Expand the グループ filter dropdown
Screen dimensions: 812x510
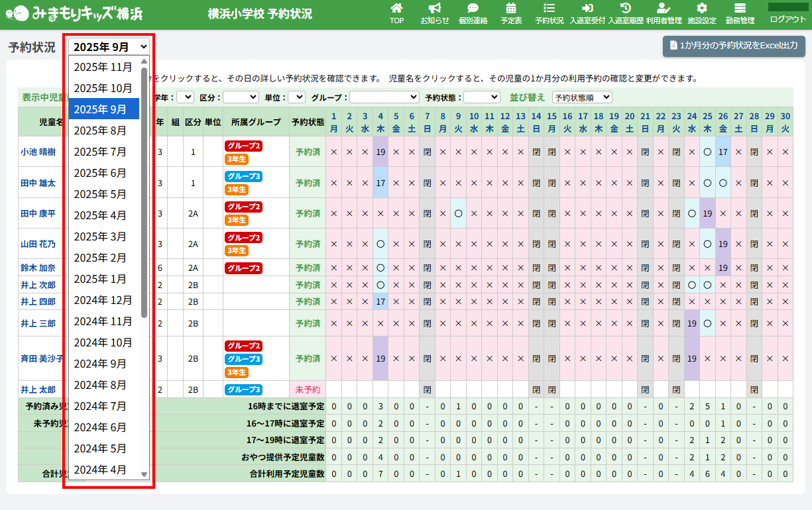click(x=384, y=97)
